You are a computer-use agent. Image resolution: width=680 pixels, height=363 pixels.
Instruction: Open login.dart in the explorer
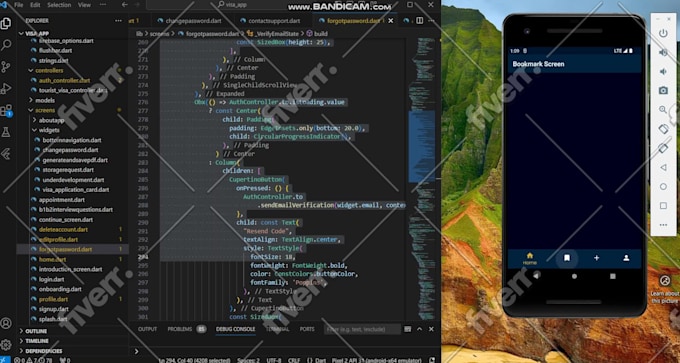pos(51,279)
